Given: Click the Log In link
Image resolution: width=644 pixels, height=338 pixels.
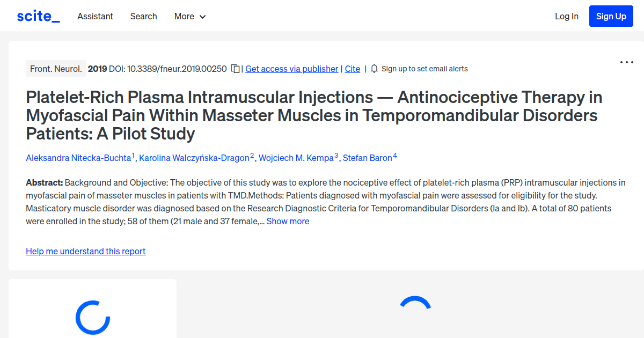Looking at the screenshot, I should [x=567, y=16].
